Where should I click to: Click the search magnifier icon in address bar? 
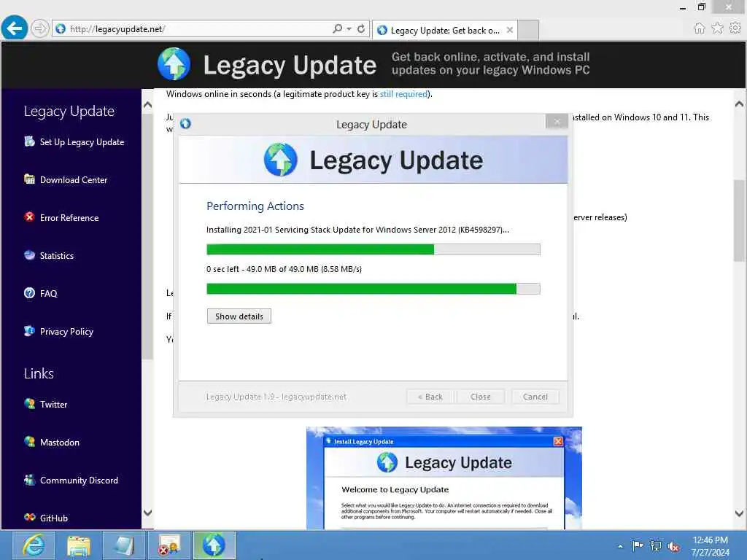(x=337, y=28)
